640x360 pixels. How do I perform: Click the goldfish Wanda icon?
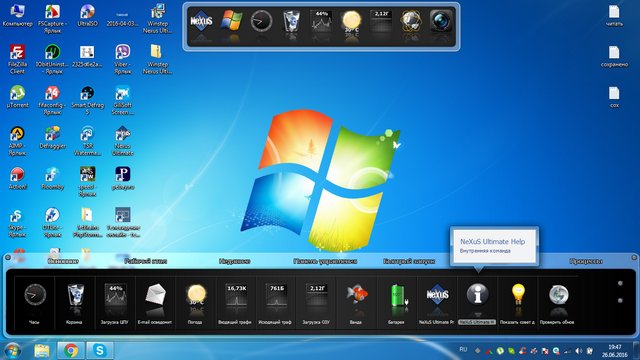357,294
